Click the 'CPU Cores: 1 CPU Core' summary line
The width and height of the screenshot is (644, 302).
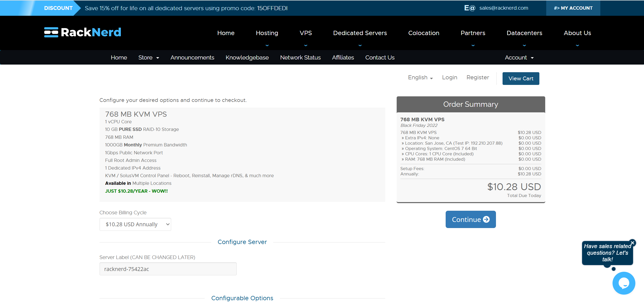point(437,154)
